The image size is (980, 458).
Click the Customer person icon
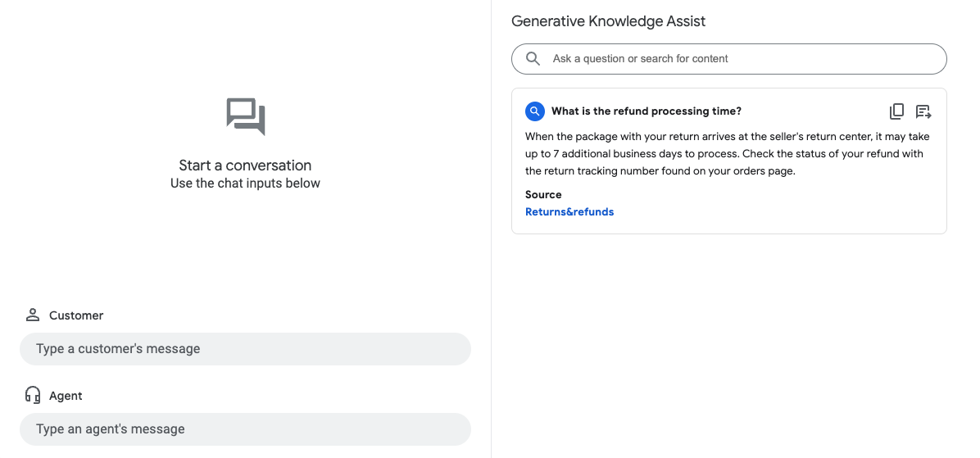click(33, 315)
